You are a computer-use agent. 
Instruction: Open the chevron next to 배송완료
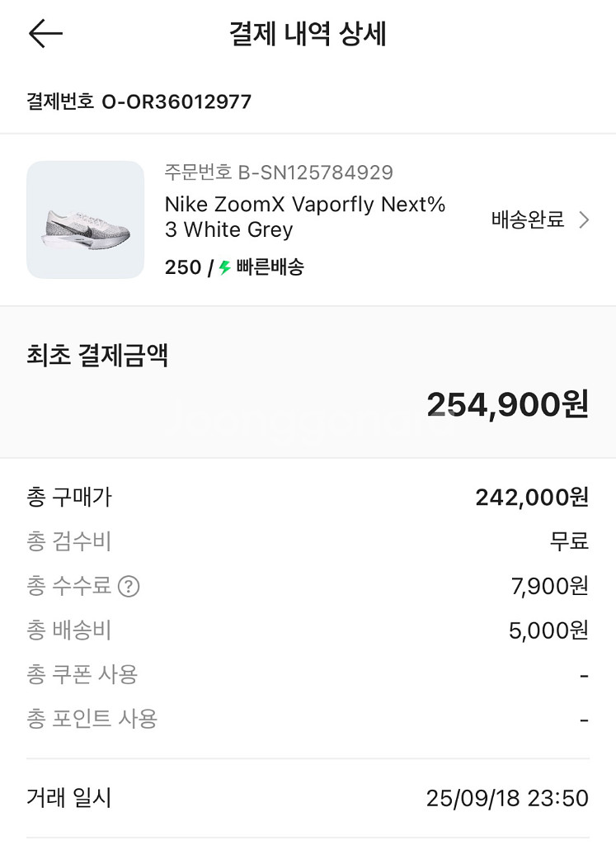tap(584, 220)
